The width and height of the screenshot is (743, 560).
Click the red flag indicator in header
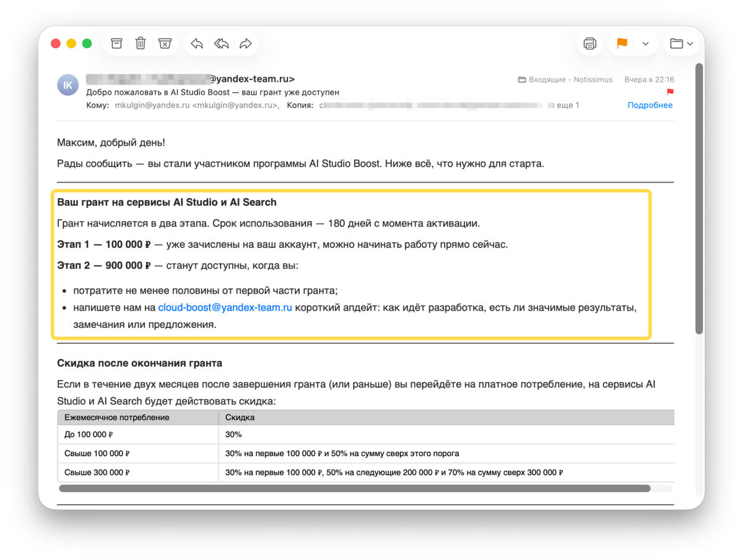[670, 92]
